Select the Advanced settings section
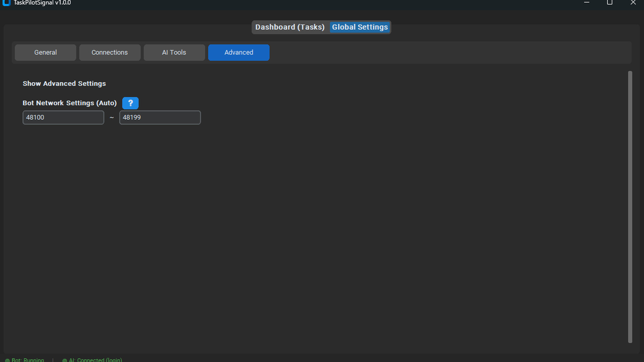This screenshot has height=362, width=644. point(238,53)
